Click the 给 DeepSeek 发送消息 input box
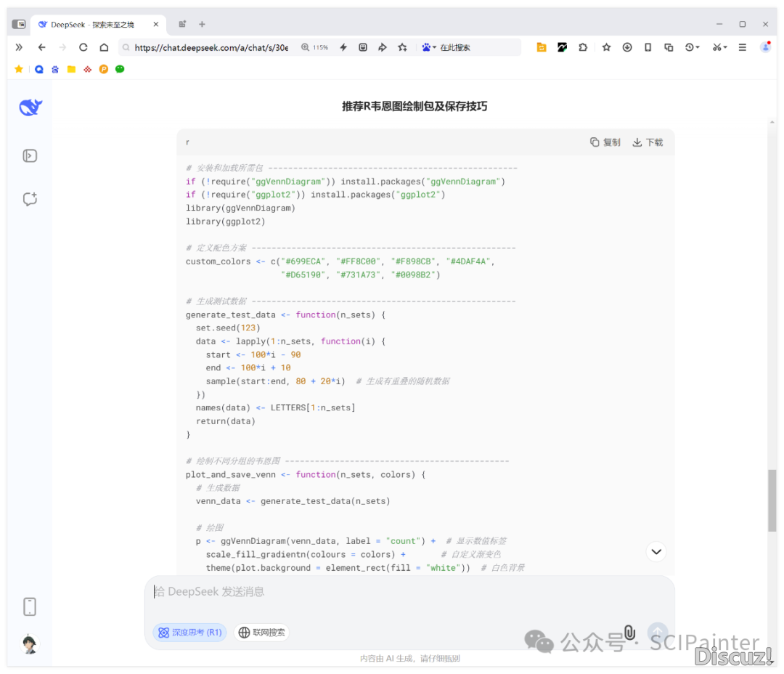 click(409, 592)
